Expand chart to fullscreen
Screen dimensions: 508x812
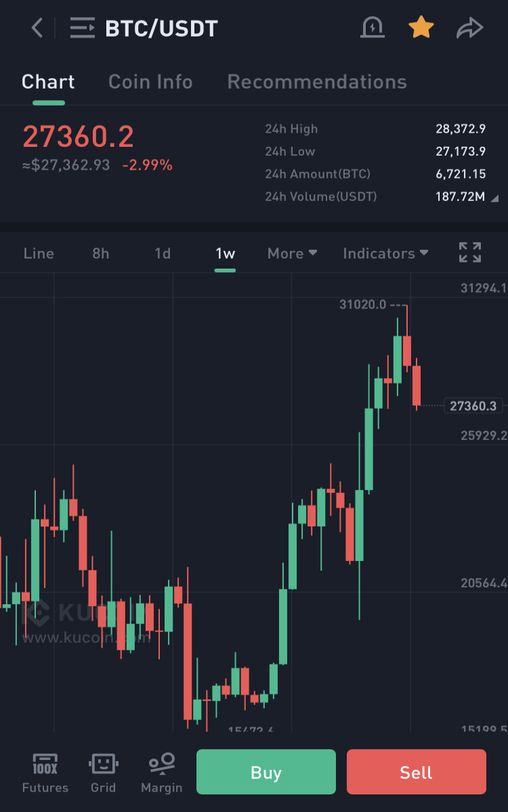[470, 252]
